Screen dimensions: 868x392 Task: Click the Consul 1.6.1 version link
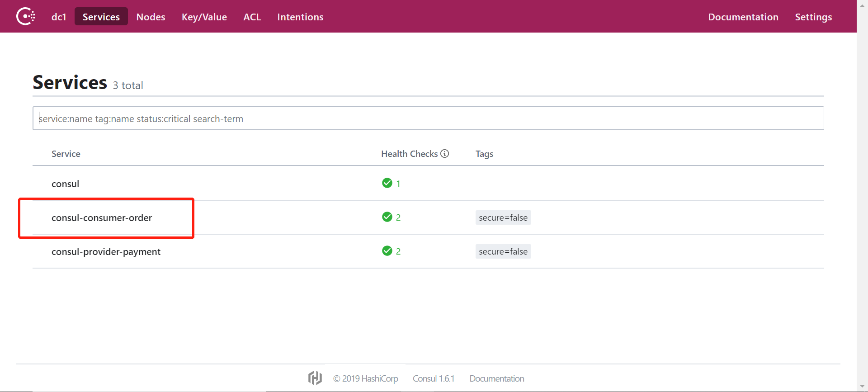coord(434,378)
